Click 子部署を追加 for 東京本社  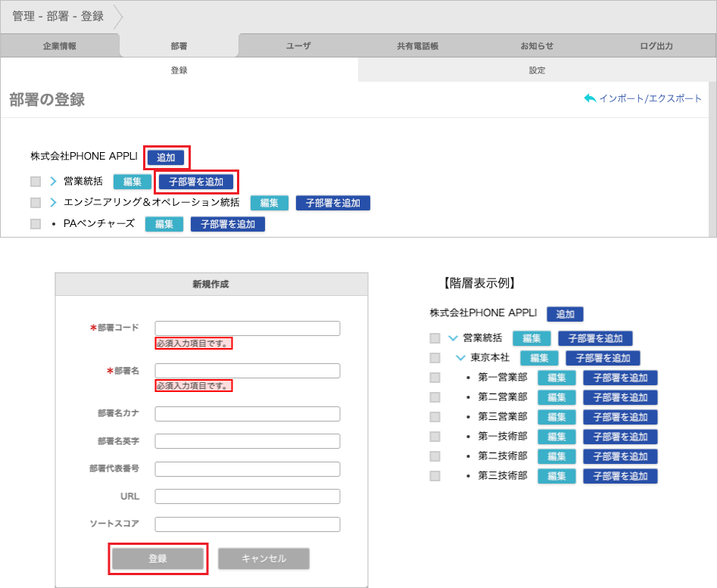click(x=603, y=358)
